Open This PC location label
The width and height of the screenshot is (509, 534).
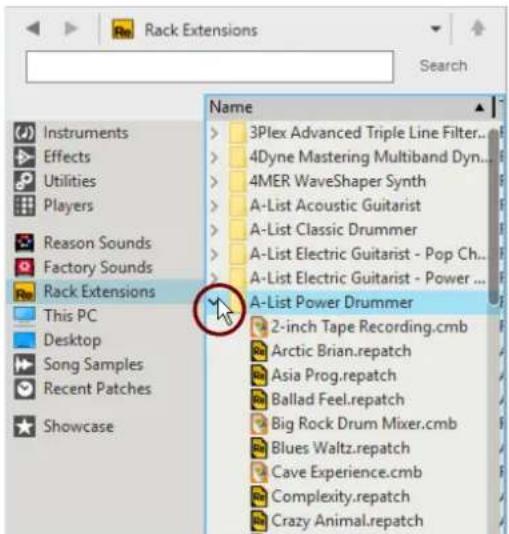tap(70, 316)
